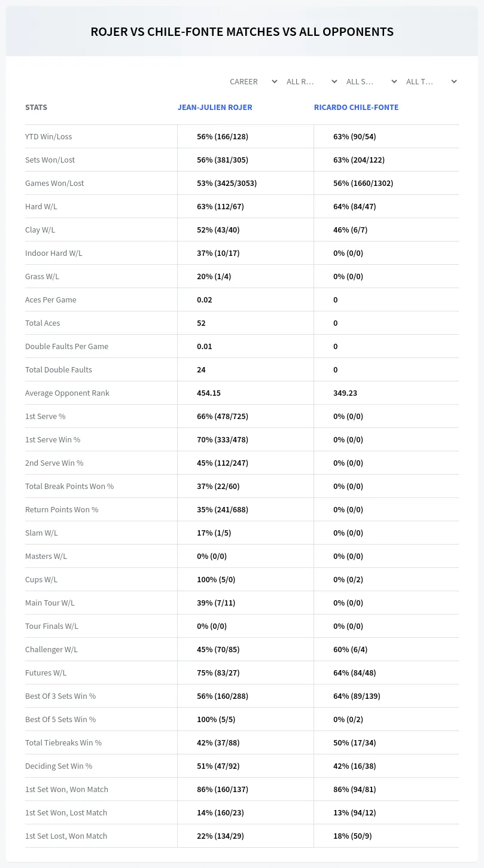
Task: Select the 1st Serve Win % label
Action: (53, 439)
